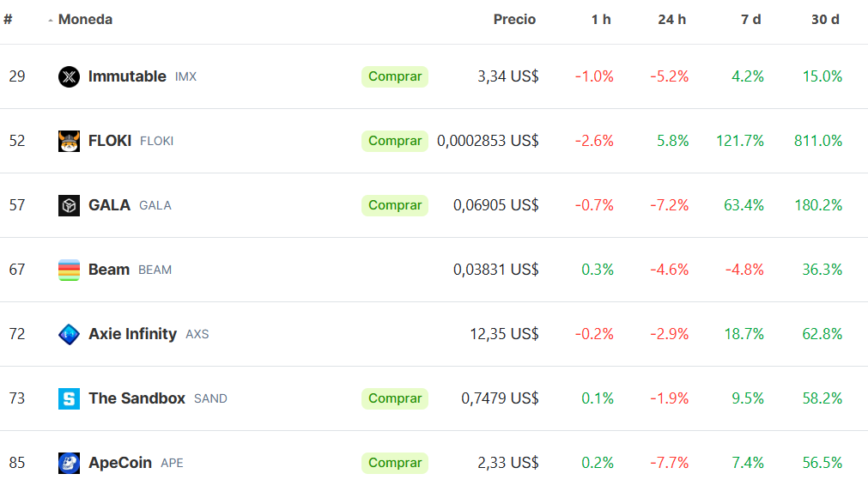Sort by the 24 h change column
Screen dimensions: 868x492
point(671,20)
